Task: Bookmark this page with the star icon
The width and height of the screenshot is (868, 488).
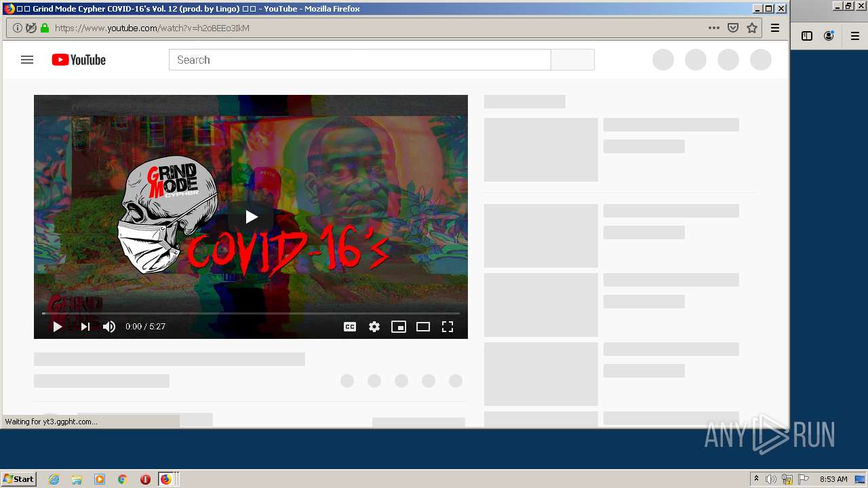Action: pos(751,28)
